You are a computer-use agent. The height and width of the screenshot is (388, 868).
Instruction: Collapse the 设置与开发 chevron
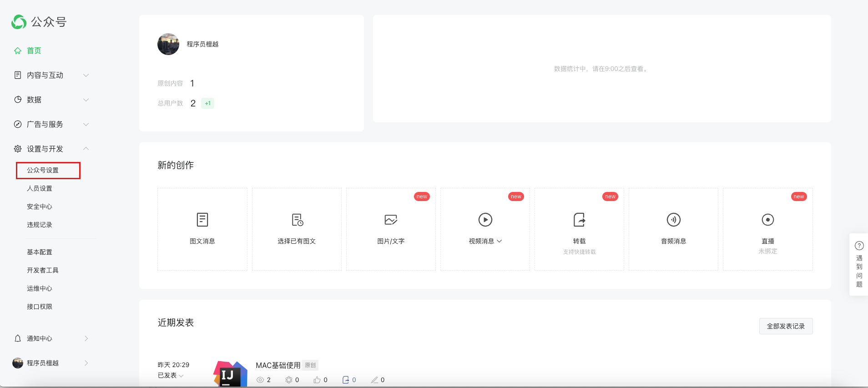tap(86, 149)
